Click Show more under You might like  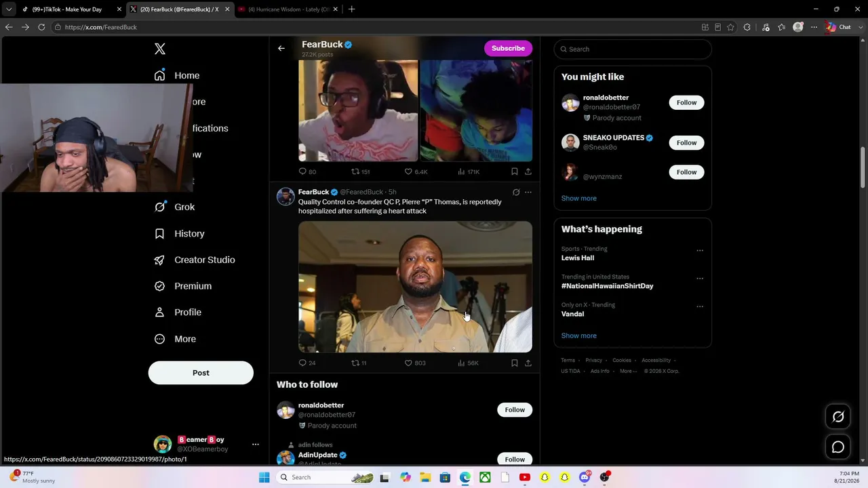click(x=579, y=198)
